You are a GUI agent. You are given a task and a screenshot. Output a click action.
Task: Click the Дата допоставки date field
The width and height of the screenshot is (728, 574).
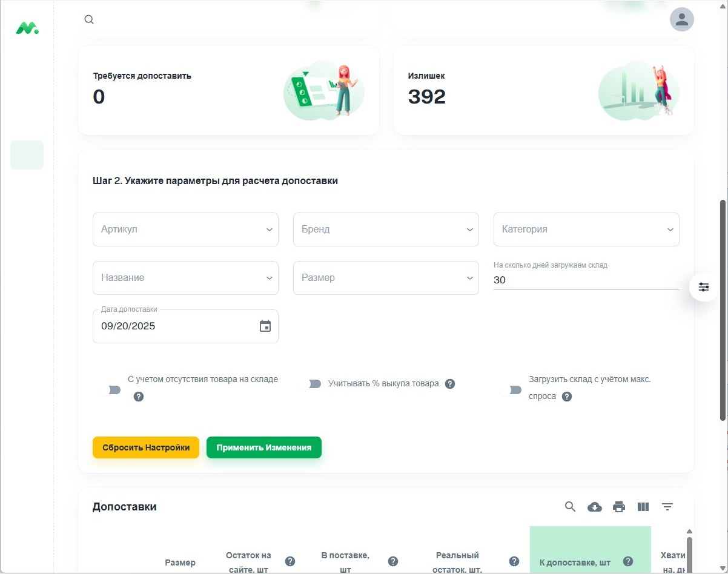[x=185, y=326]
